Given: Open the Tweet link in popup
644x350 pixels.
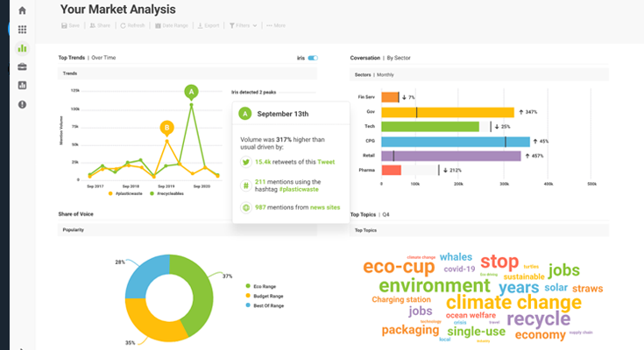Looking at the screenshot, I should point(326,162).
